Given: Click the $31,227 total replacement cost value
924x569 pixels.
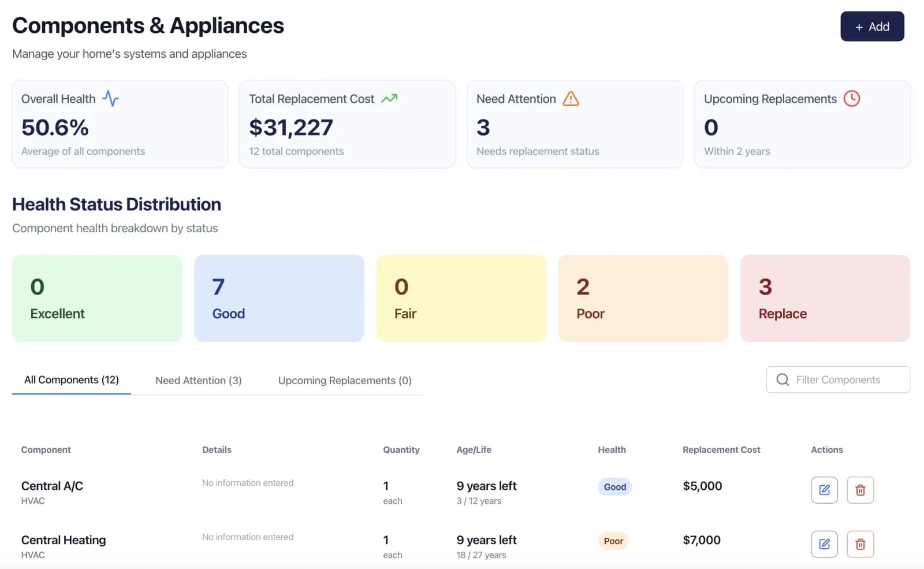Looking at the screenshot, I should coord(291,128).
